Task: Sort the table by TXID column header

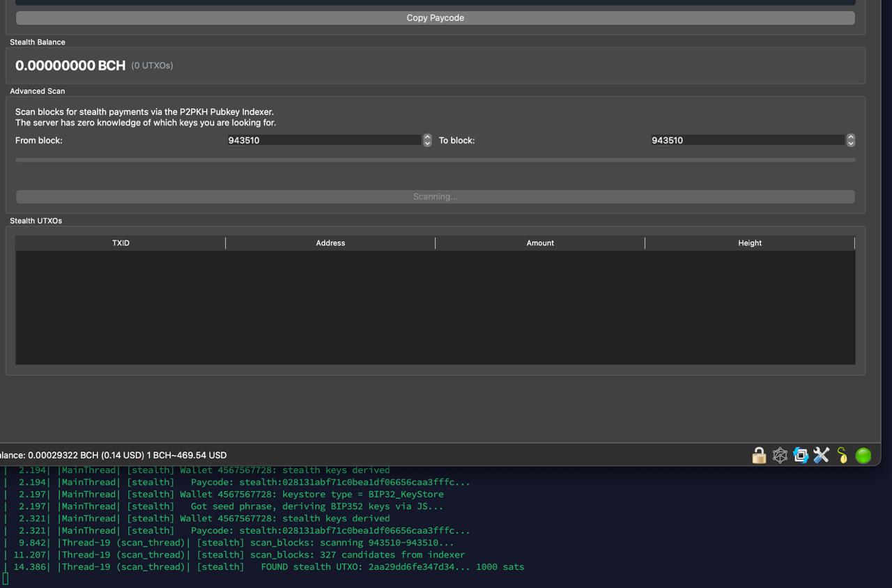Action: (121, 243)
